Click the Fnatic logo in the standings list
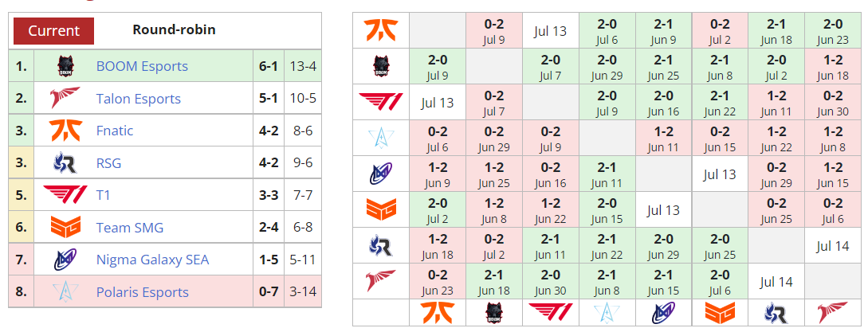868x332 pixels. 65,131
